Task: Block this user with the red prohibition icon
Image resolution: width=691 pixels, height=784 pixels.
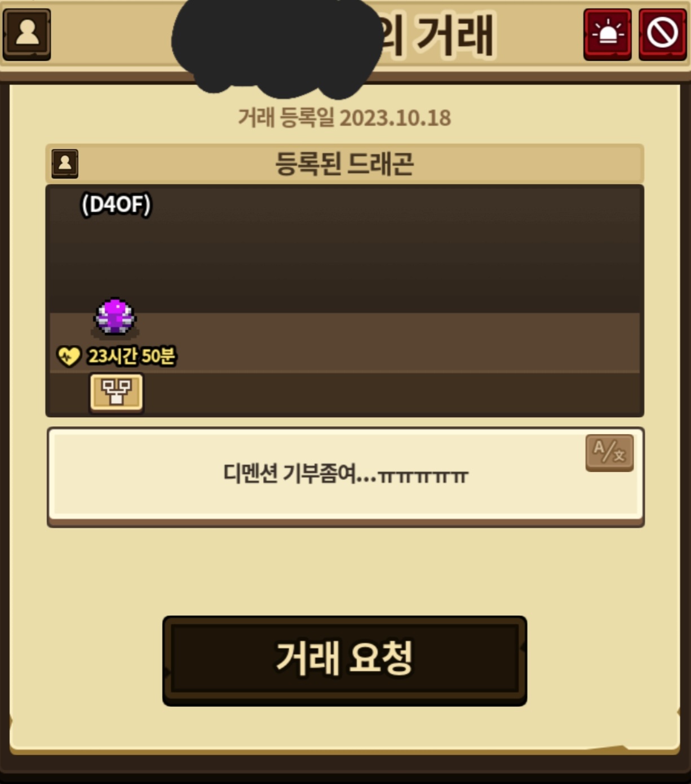Action: (x=662, y=34)
